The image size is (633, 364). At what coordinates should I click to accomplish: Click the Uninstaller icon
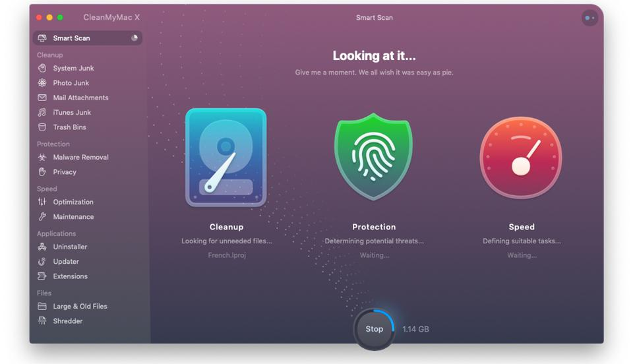[x=42, y=247]
